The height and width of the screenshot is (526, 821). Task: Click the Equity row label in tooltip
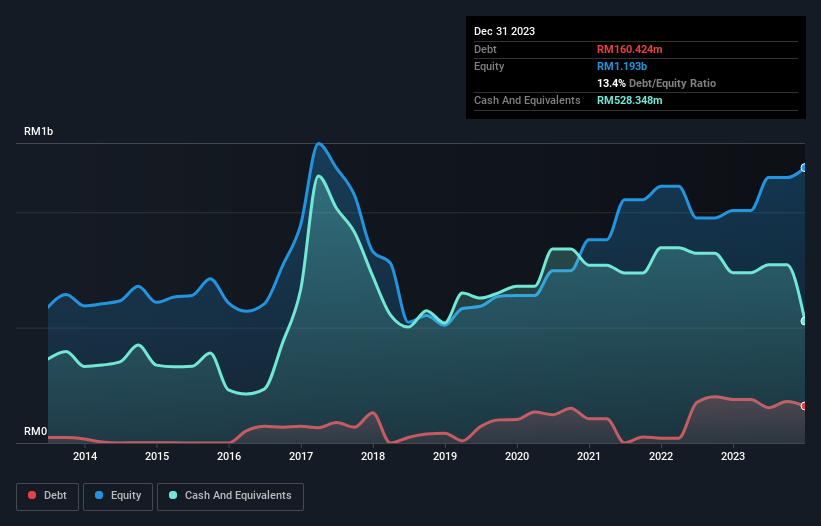[x=489, y=66]
